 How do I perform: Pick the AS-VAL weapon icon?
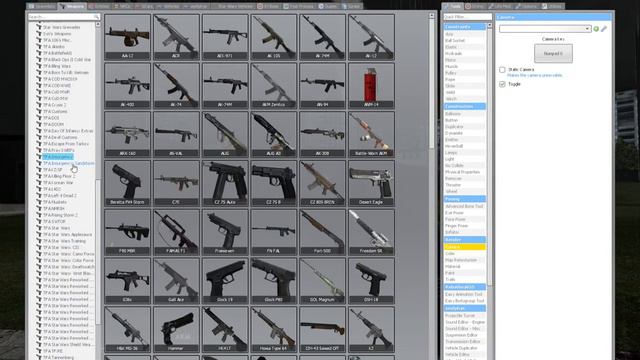176,135
